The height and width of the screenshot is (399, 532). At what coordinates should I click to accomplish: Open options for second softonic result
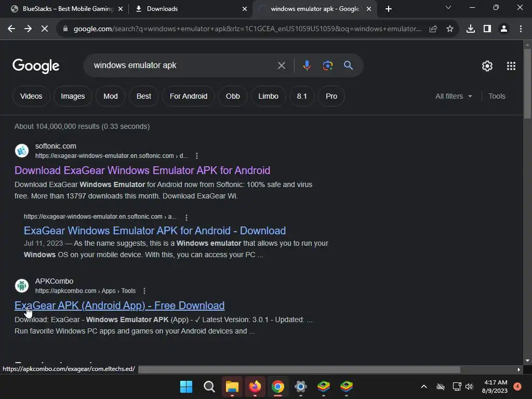point(187,217)
